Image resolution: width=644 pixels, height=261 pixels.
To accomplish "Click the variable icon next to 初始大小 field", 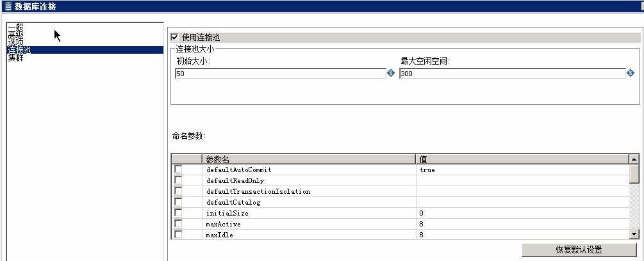I will click(391, 74).
